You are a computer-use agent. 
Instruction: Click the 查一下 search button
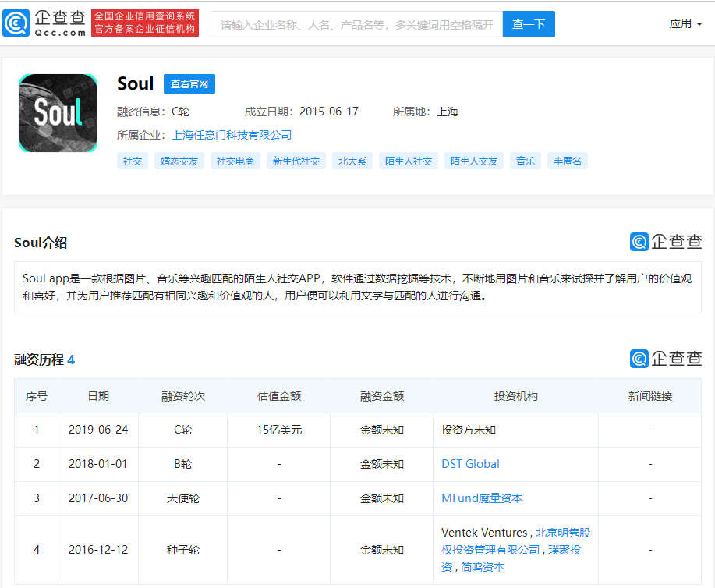528,24
